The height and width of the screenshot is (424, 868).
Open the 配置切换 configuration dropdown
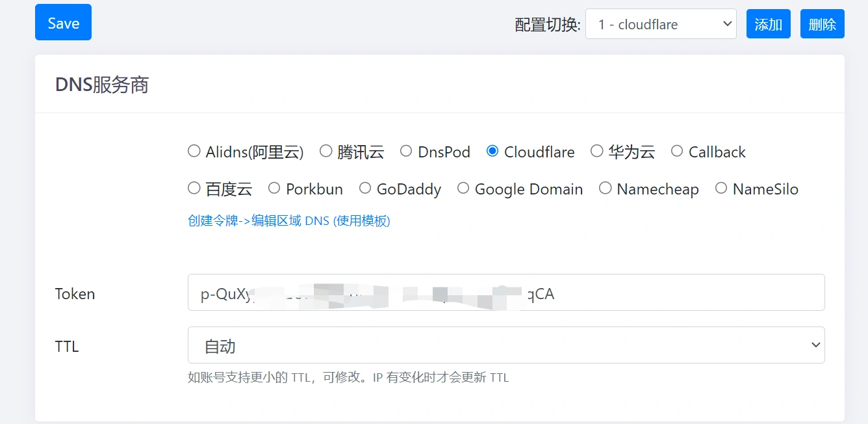pyautogui.click(x=661, y=24)
